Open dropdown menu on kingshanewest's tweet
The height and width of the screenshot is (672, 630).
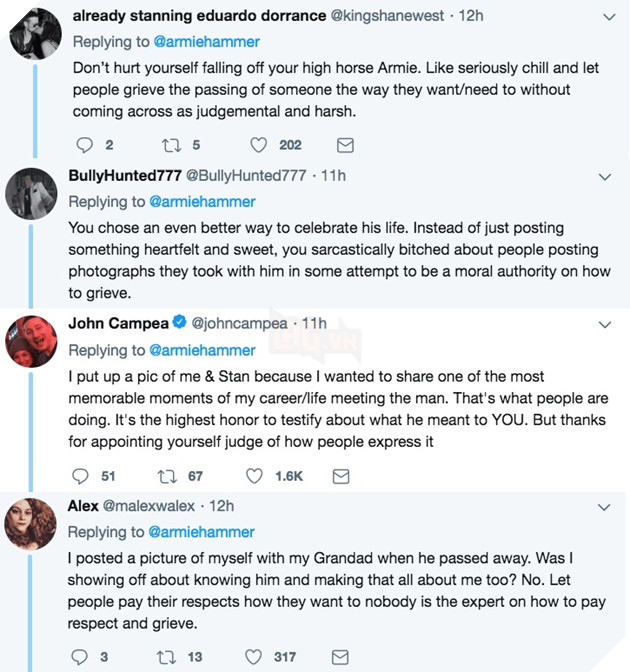[604, 17]
